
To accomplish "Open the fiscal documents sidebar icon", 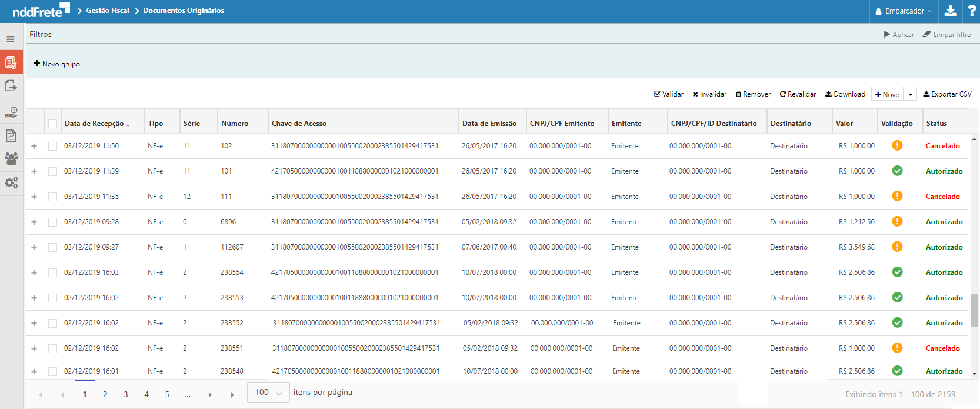I will pos(11,62).
